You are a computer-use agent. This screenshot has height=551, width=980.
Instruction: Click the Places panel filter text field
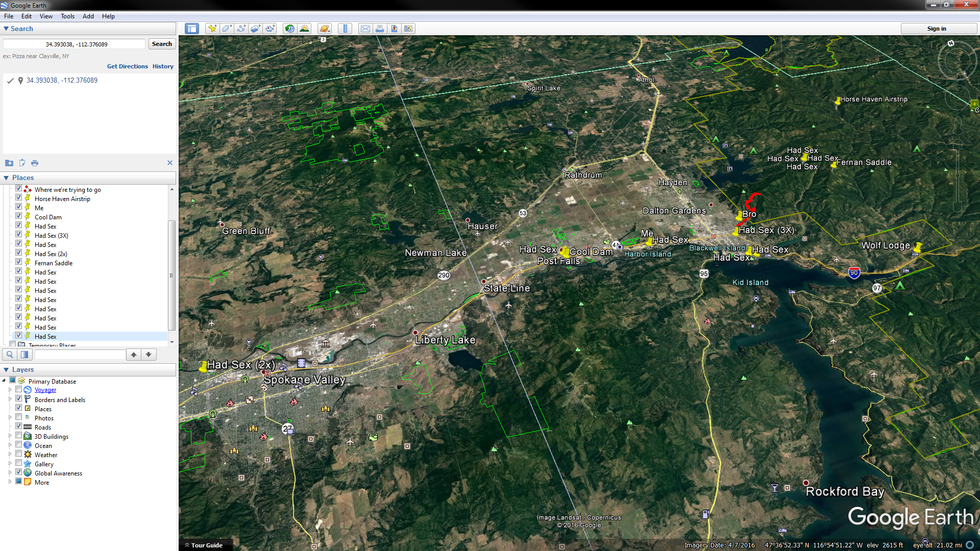(x=80, y=355)
